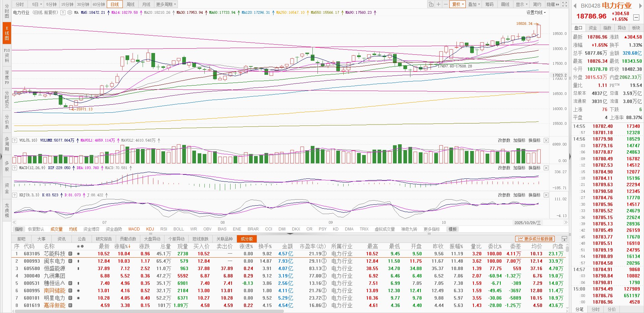
Task: Switch to previous sector with left arrow beside BK0428
Action: 575,6
